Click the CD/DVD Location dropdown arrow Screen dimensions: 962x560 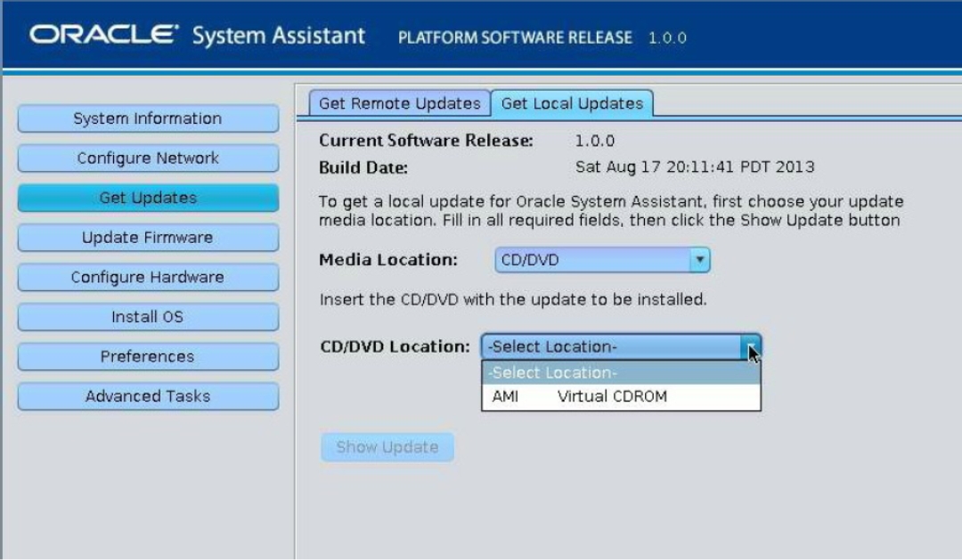(751, 347)
